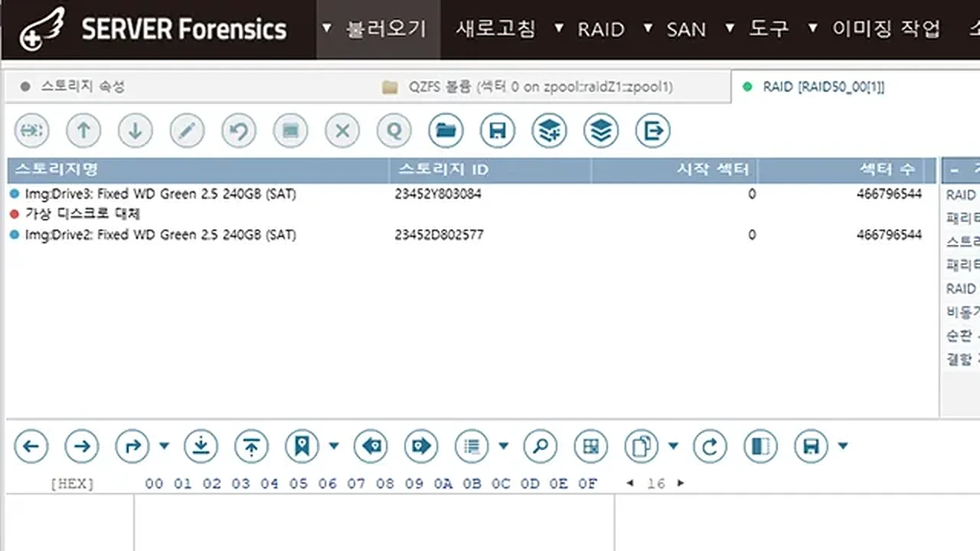Open the folder icon in RAID toolbar
Image resolution: width=980 pixels, height=551 pixels.
(x=446, y=131)
